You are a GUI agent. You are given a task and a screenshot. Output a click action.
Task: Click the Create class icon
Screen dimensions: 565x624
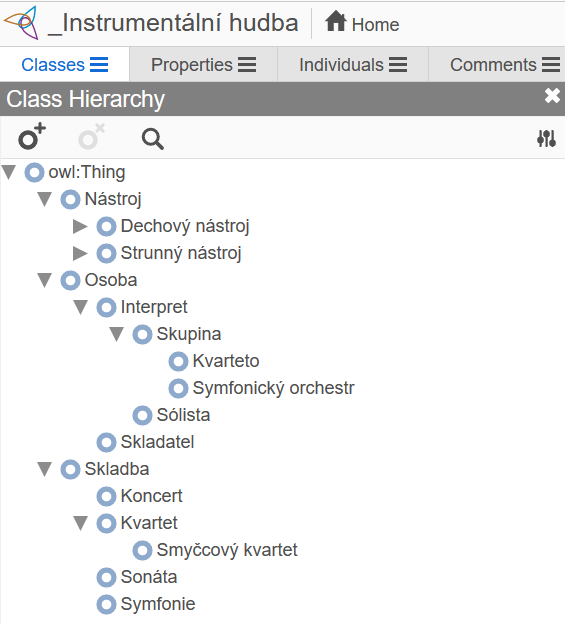[x=32, y=136]
